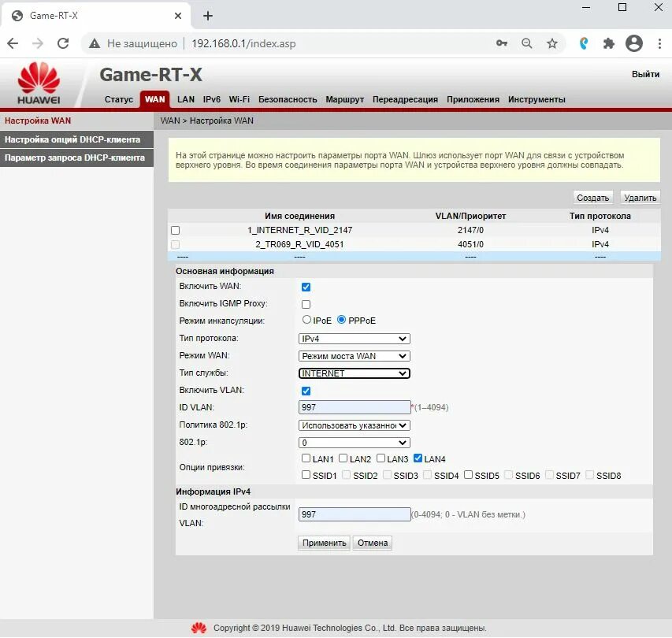This screenshot has height=638, width=672.
Task: Open the Инструменты tab
Action: 536,99
